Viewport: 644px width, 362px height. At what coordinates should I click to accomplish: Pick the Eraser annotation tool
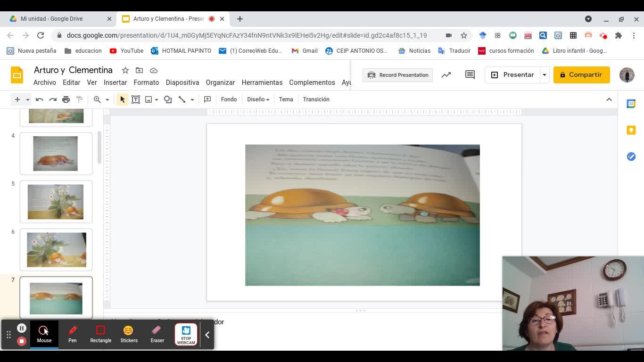point(157,334)
